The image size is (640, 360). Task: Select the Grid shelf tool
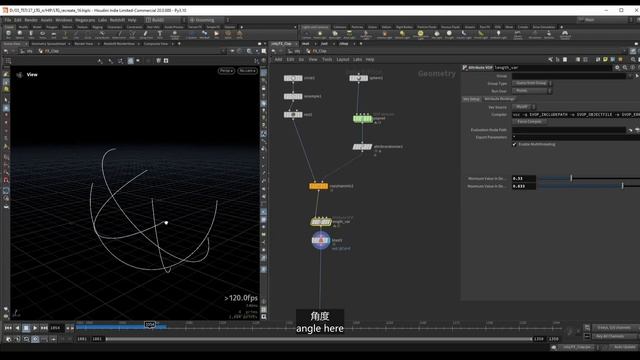[x=54, y=34]
